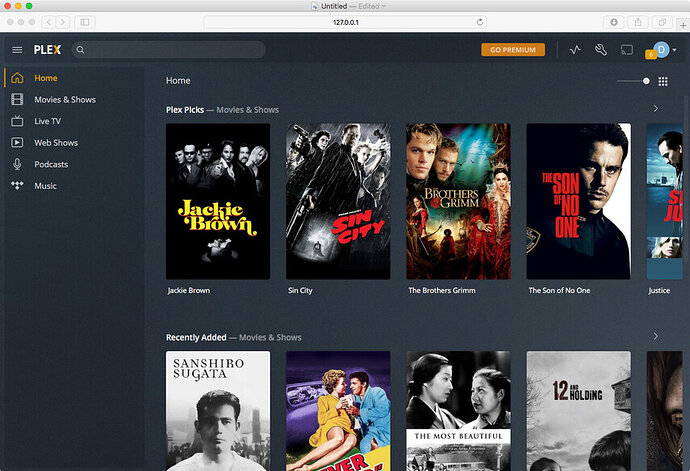Select Podcasts in the sidebar
The height and width of the screenshot is (471, 690).
click(x=51, y=164)
